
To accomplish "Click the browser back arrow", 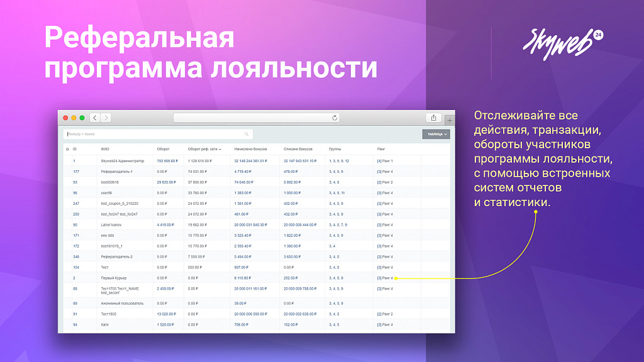I will tap(94, 118).
